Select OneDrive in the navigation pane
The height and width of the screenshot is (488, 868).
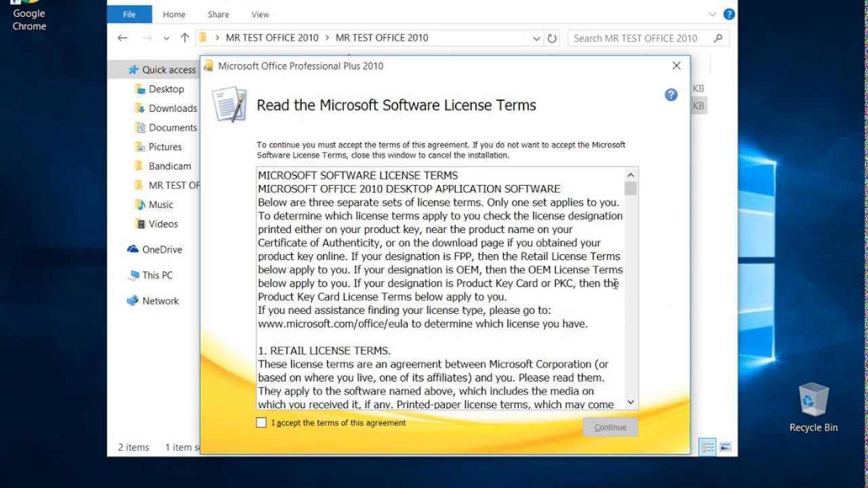click(x=162, y=249)
